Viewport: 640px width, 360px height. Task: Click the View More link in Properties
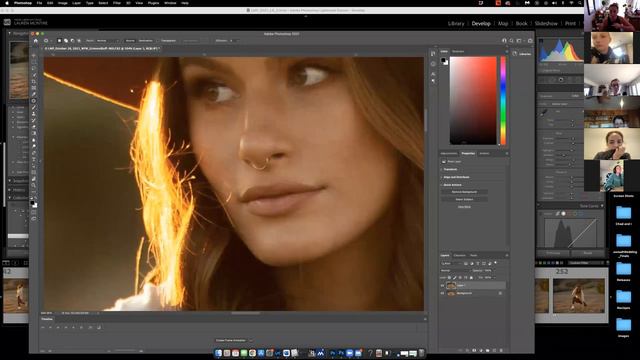point(464,207)
